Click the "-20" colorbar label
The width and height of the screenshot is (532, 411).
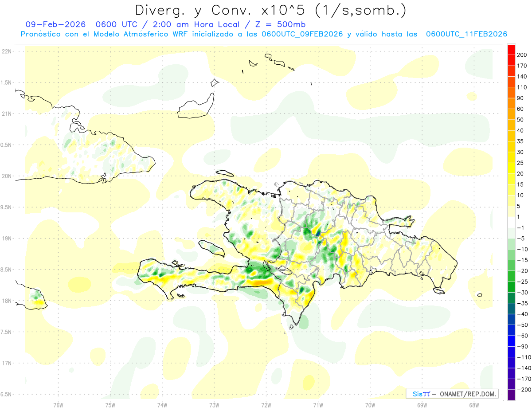[x=522, y=270]
